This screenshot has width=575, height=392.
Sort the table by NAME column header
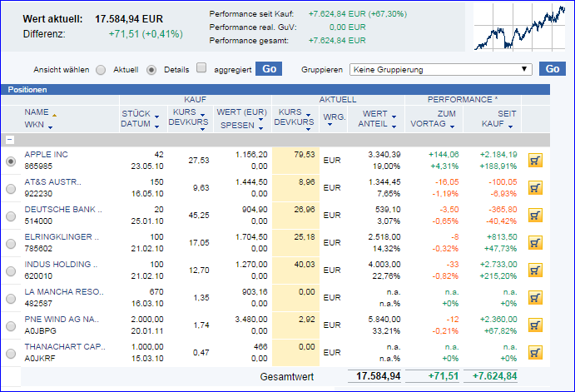click(x=37, y=112)
